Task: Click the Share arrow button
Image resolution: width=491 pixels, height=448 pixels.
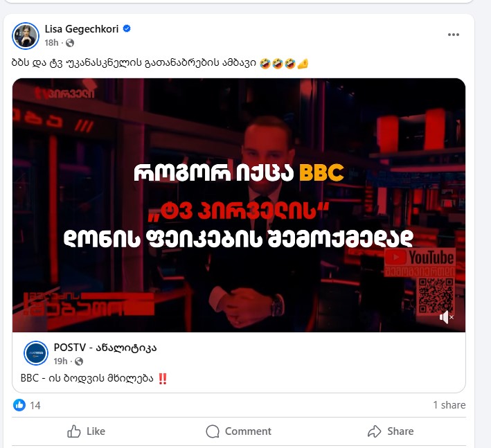Action: tap(391, 431)
